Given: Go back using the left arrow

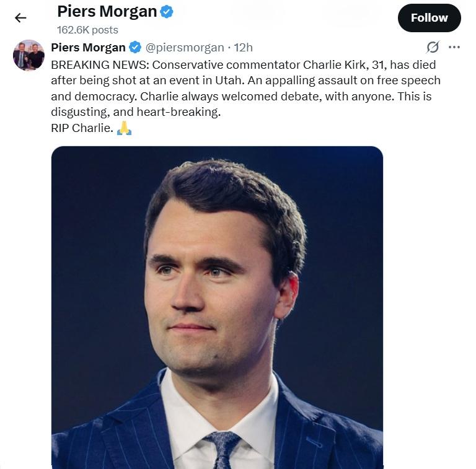Looking at the screenshot, I should 20,18.
